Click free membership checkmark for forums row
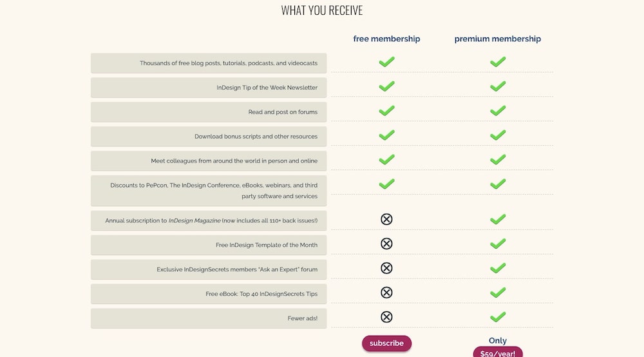This screenshot has height=357, width=644. 386,111
